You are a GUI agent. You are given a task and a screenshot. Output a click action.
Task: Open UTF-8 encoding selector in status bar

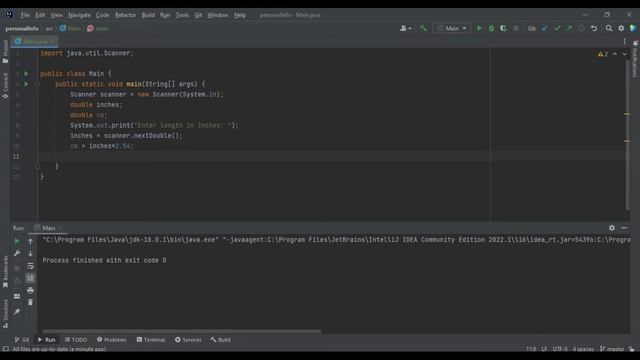point(560,349)
